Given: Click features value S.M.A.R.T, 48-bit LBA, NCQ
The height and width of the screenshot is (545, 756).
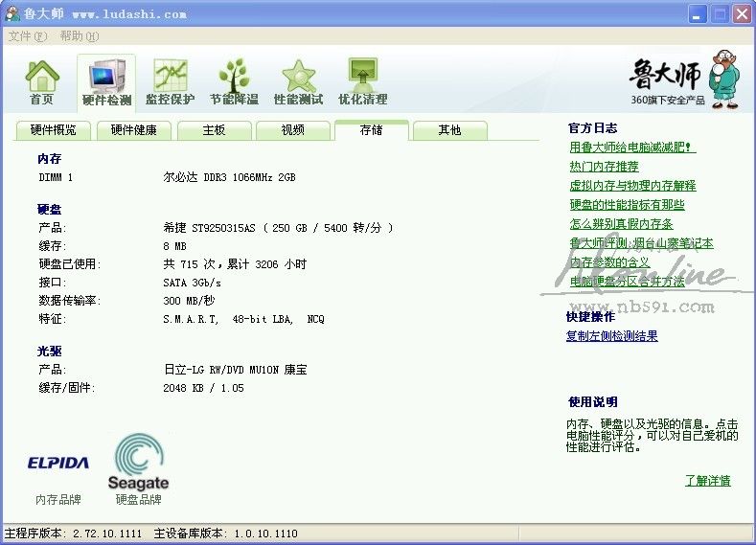Looking at the screenshot, I should [x=243, y=319].
